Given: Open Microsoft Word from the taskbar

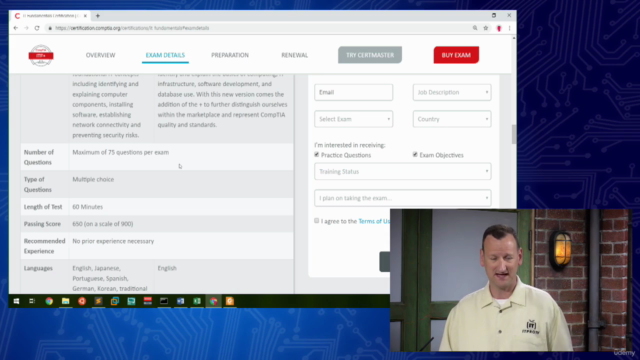Looking at the screenshot, I should coord(180,301).
